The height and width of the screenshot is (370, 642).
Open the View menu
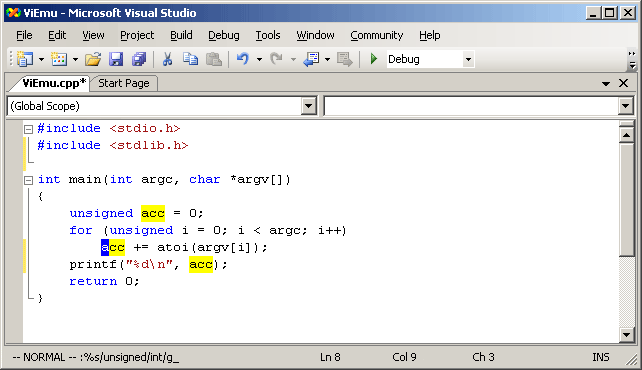pyautogui.click(x=93, y=36)
